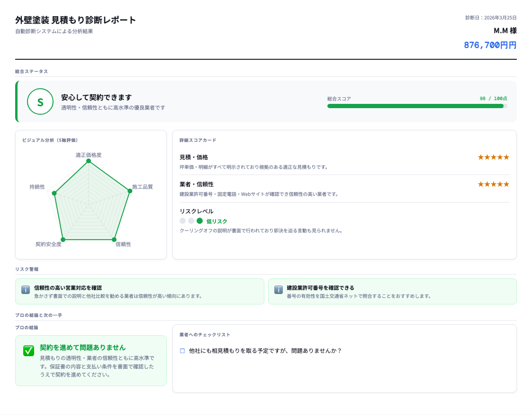Click the info icon beside 建設業許可番号を確認できる

coord(278,290)
